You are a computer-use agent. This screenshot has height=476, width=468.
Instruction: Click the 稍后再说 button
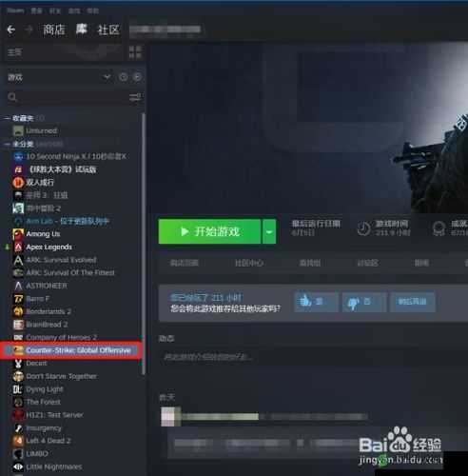412,302
